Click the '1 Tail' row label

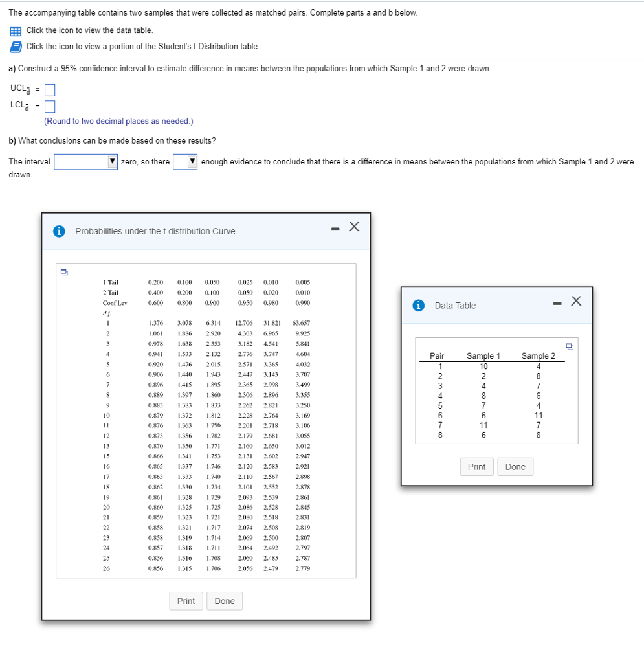(111, 282)
